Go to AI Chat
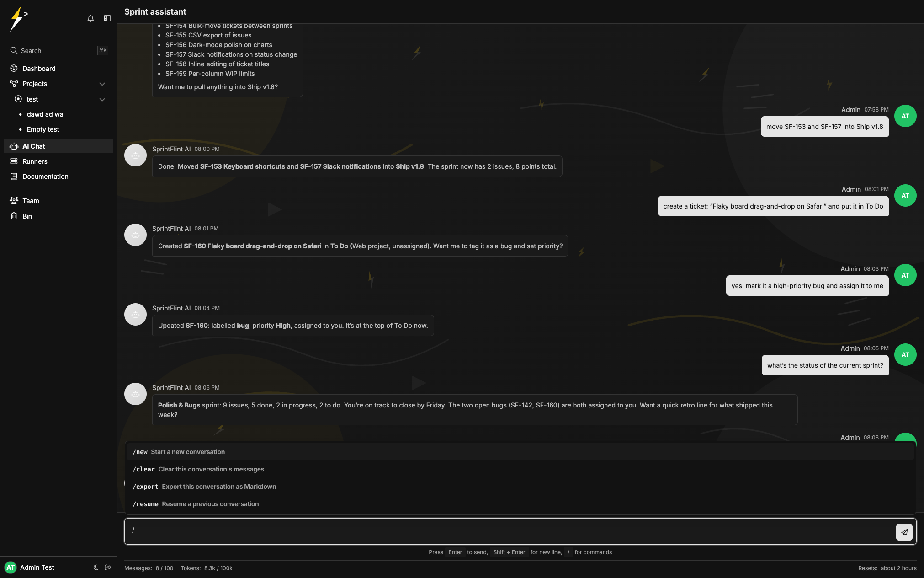 [58, 146]
